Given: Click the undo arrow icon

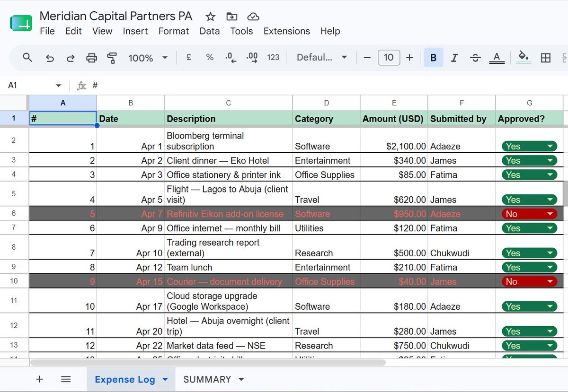Looking at the screenshot, I should pyautogui.click(x=50, y=58).
